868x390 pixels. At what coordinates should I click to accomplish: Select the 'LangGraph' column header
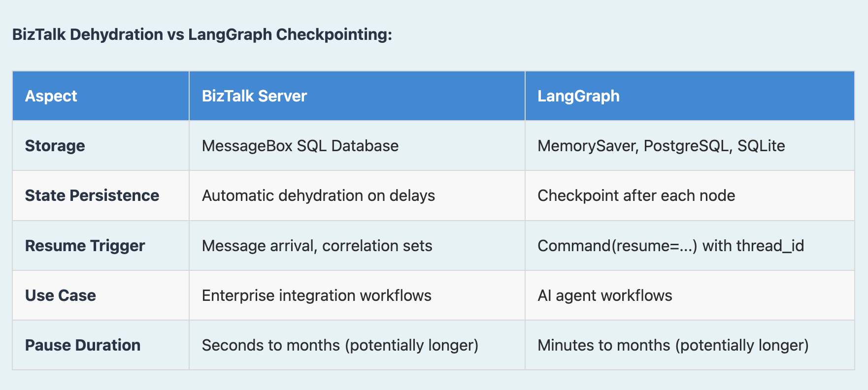click(x=690, y=96)
